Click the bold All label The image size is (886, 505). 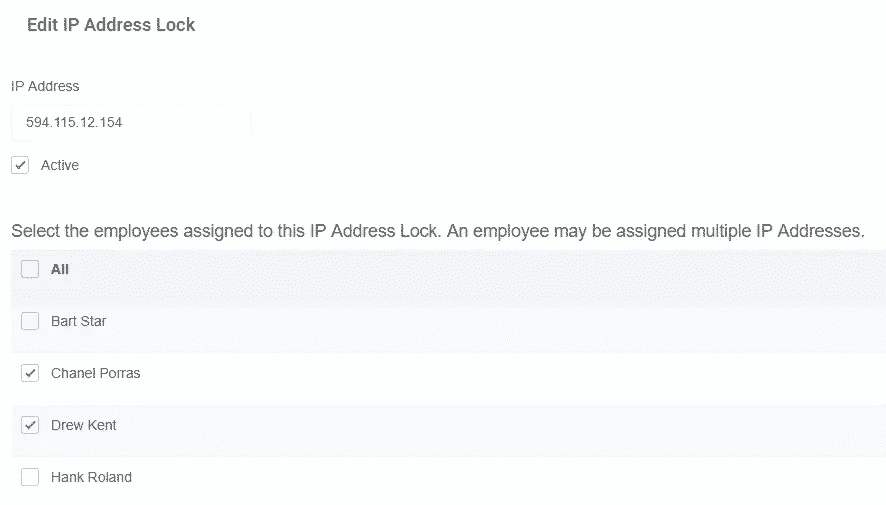[60, 269]
